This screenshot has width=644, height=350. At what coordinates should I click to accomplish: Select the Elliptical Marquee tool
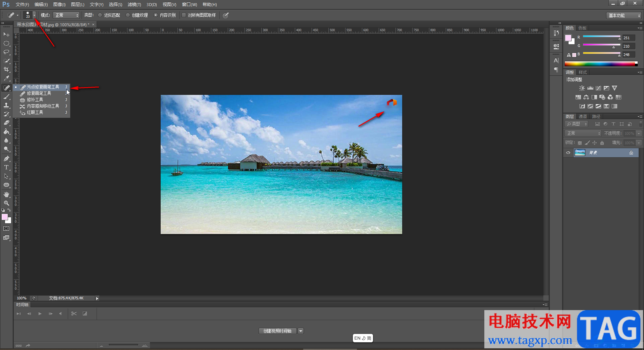(6, 43)
